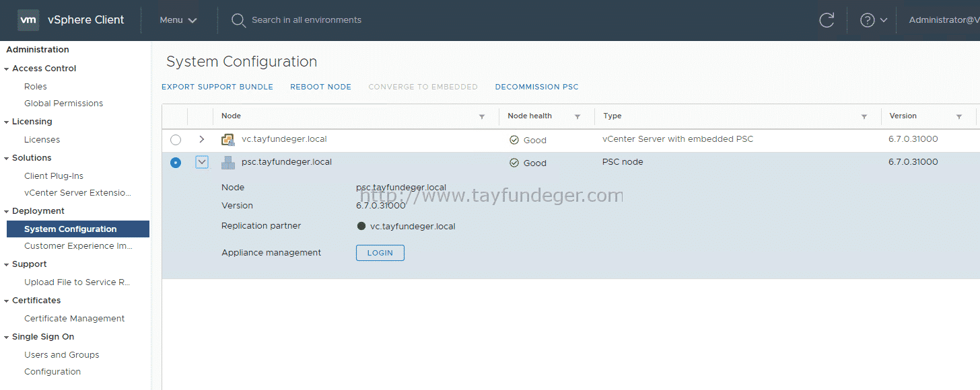Collapse the Support section arrow
The image size is (980, 390).
[7, 264]
